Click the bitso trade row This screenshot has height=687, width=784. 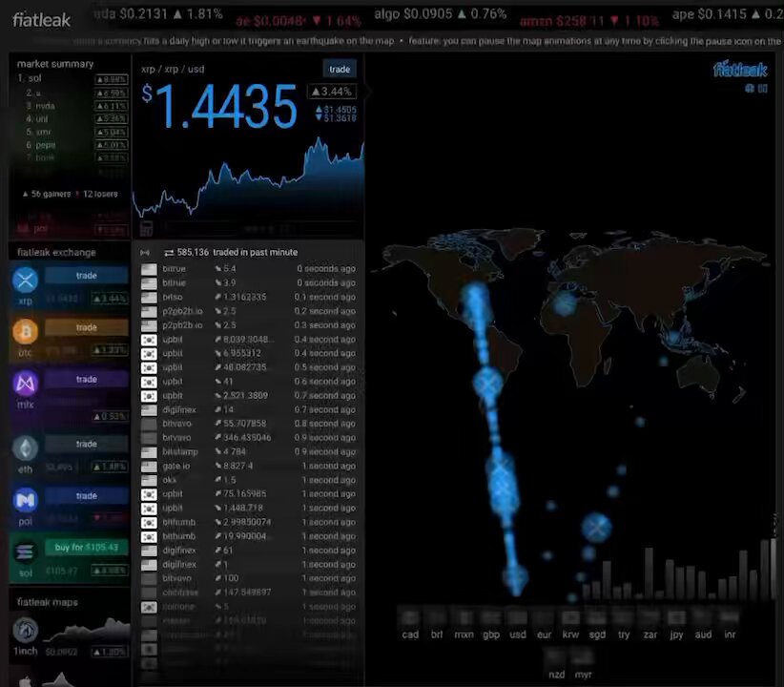click(x=249, y=297)
